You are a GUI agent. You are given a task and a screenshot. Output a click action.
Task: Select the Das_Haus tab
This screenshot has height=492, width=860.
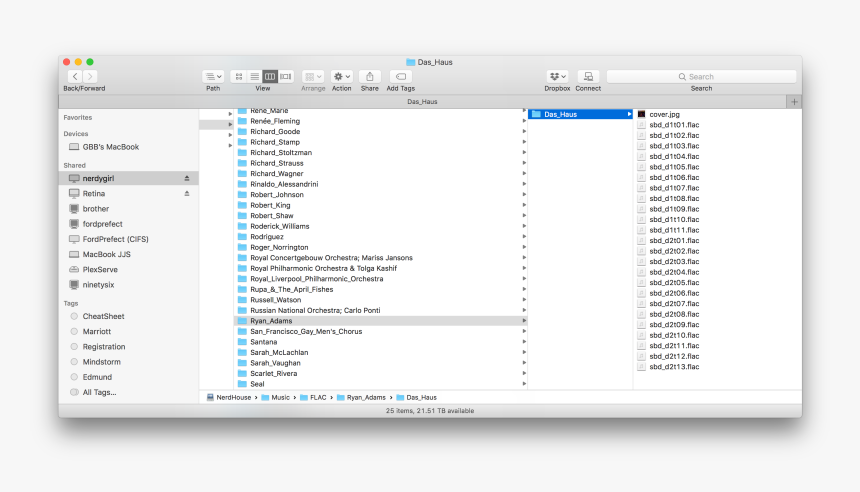tap(422, 101)
